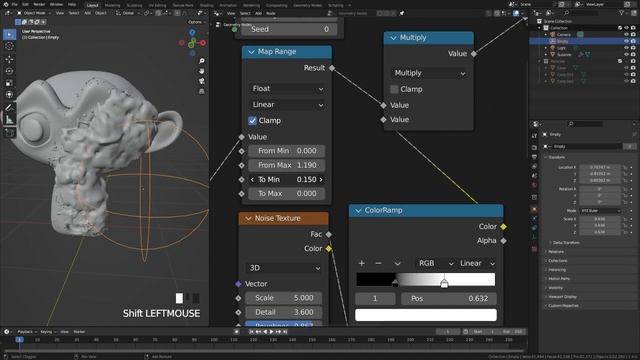The height and width of the screenshot is (360, 640).
Task: Toggle the pin icon in the node editor header
Action: (x=402, y=13)
